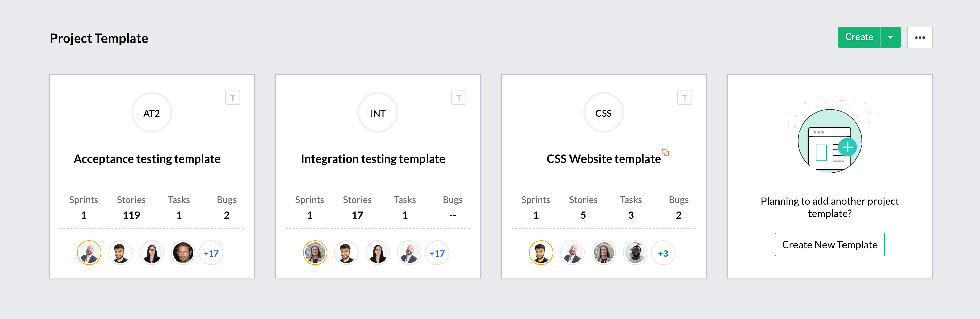980x319 pixels.
Task: Open the more options ellipsis menu
Action: 920,37
